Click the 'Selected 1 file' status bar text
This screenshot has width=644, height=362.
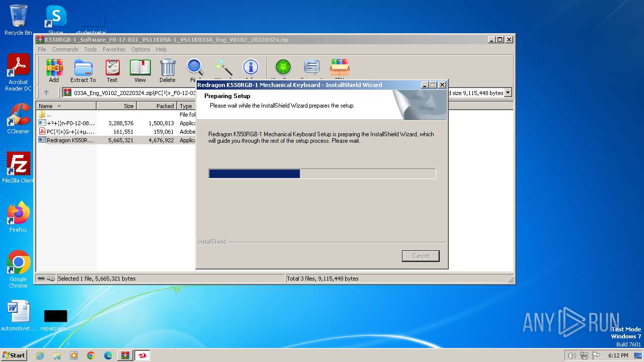pyautogui.click(x=97, y=279)
